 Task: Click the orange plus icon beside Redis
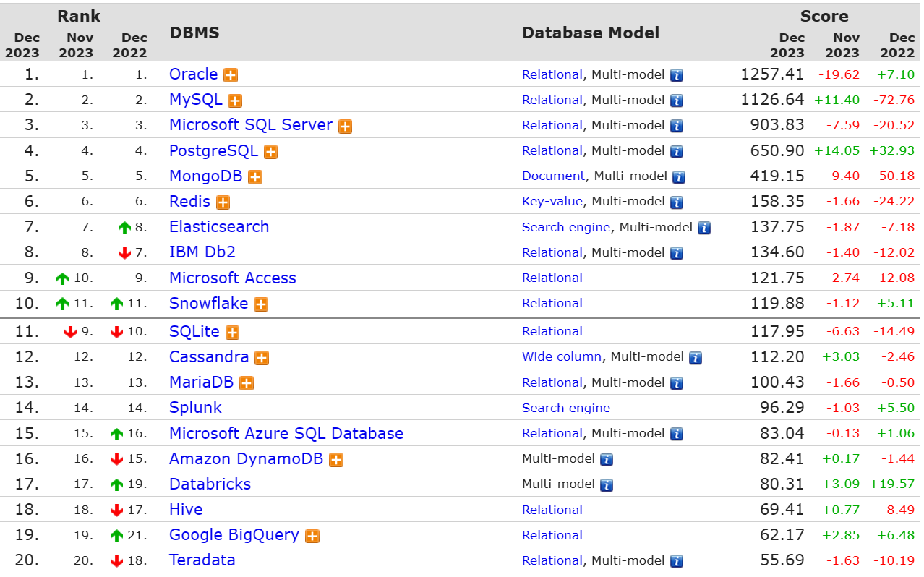coord(223,202)
